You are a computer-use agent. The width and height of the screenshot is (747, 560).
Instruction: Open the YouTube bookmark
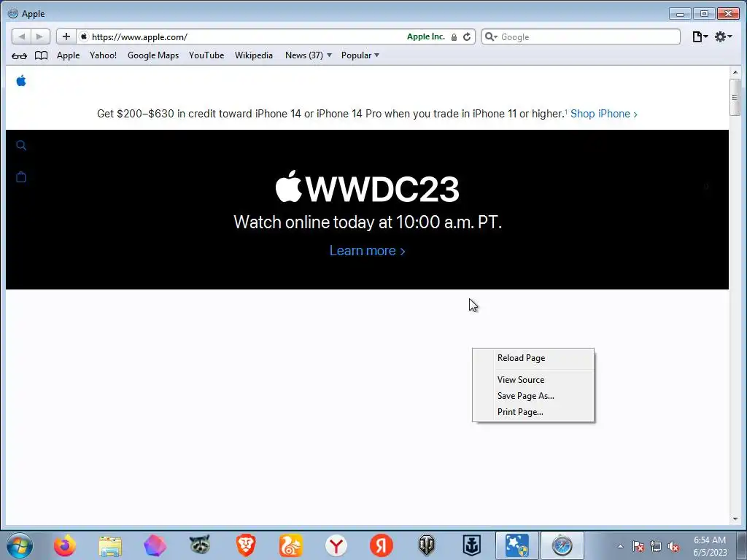click(x=206, y=55)
